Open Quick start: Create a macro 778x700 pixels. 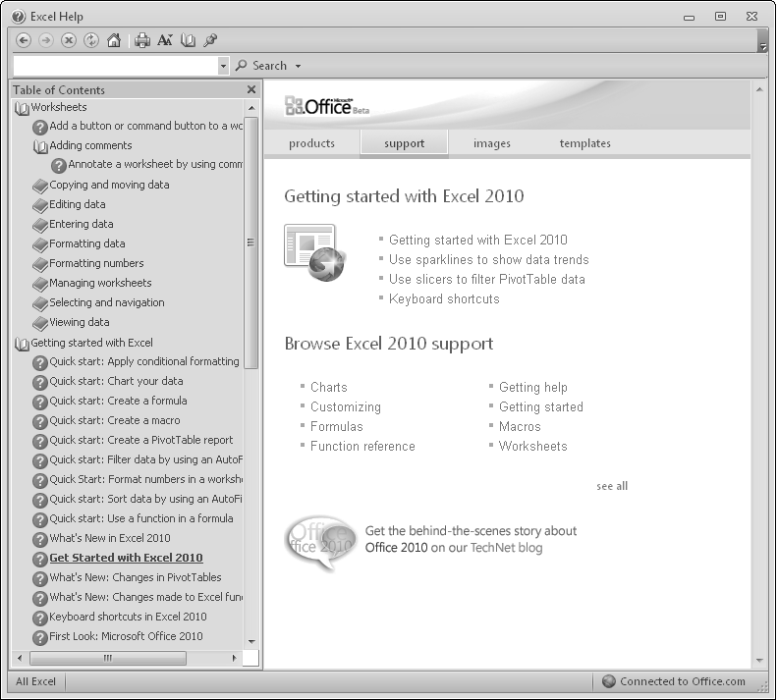pos(115,420)
